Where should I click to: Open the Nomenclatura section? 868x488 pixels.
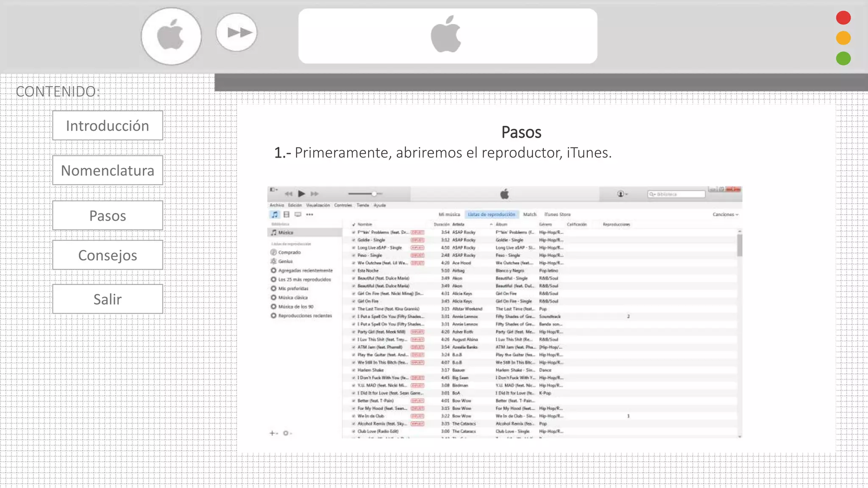(108, 170)
